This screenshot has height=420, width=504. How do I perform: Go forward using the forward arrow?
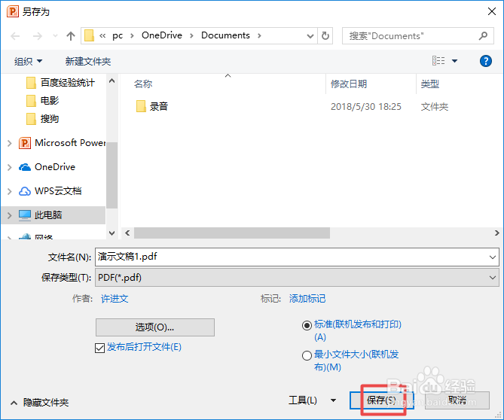coord(38,36)
